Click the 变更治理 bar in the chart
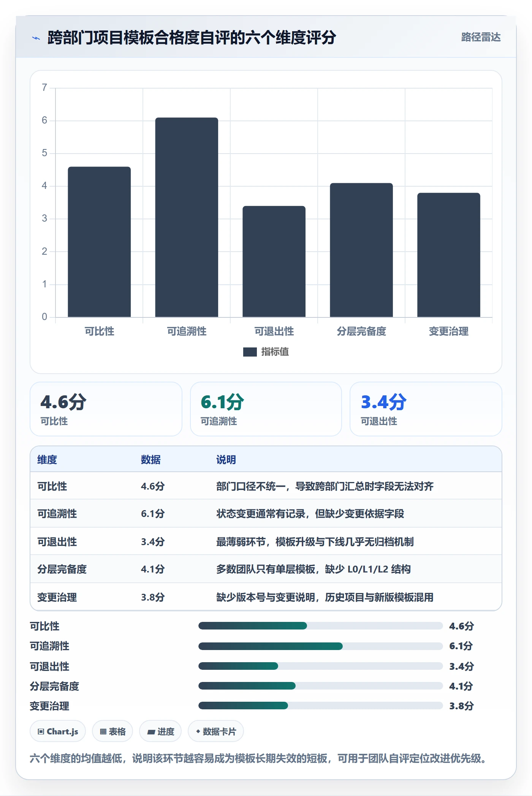Image resolution: width=532 pixels, height=796 pixels. [449, 255]
